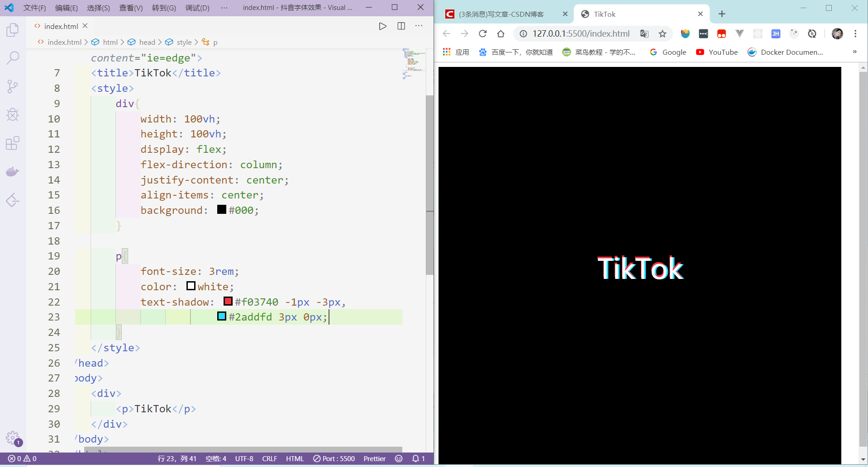Image resolution: width=868 pixels, height=467 pixels.
Task: Show more bookmarks with the chevron
Action: (854, 52)
